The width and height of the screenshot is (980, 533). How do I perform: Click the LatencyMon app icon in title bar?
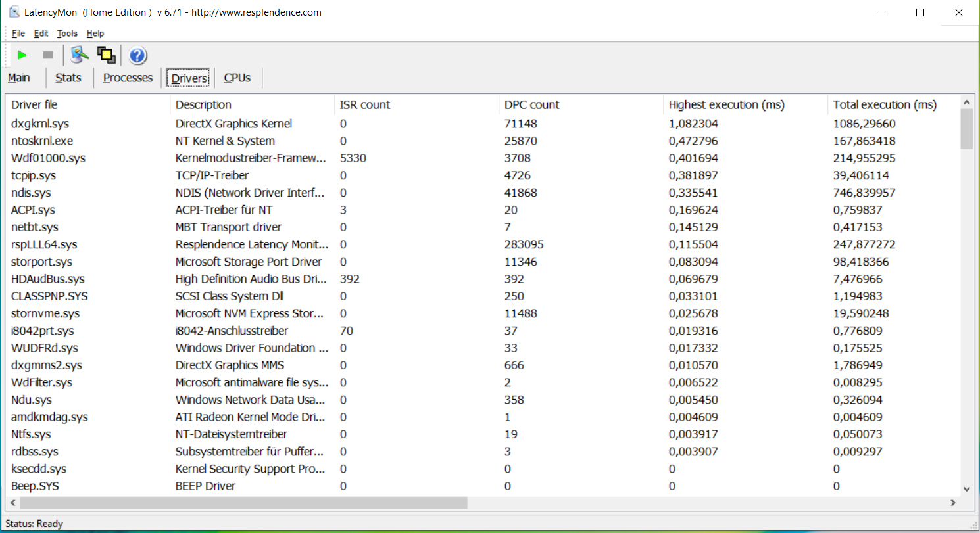tap(14, 12)
